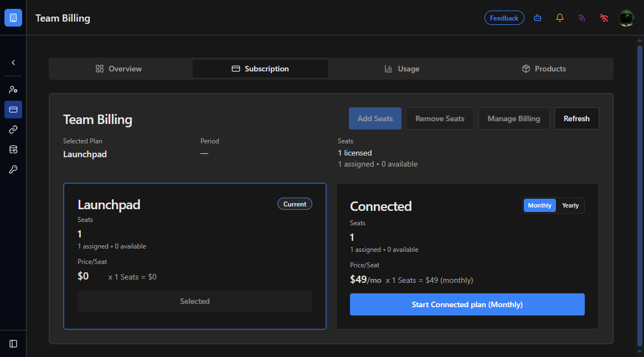Open the link integrations sidebar icon
The image size is (644, 357).
13,130
